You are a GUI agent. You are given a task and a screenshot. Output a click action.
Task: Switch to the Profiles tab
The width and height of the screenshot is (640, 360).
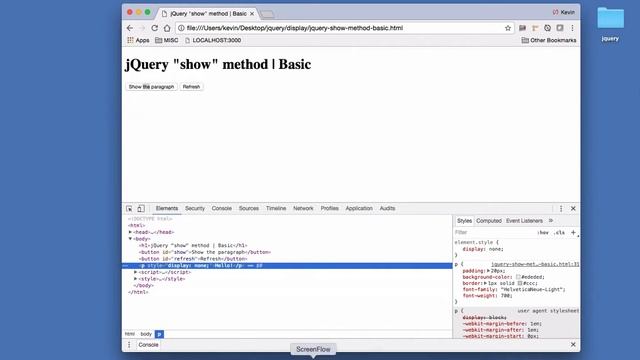point(329,208)
